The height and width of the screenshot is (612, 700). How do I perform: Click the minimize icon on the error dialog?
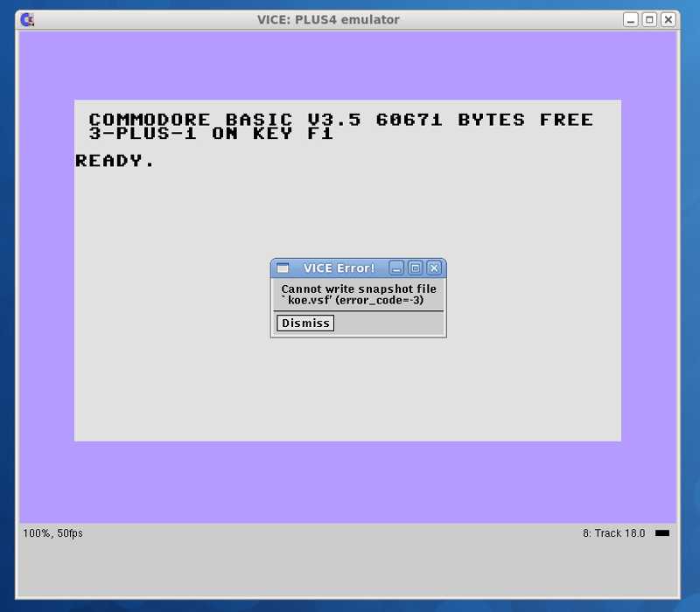pyautogui.click(x=397, y=268)
